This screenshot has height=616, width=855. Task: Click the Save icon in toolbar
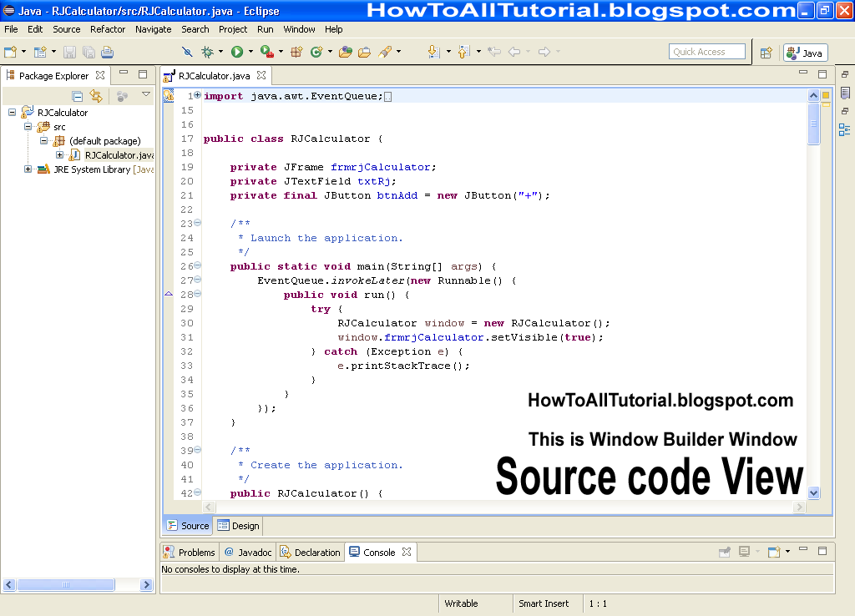[69, 53]
